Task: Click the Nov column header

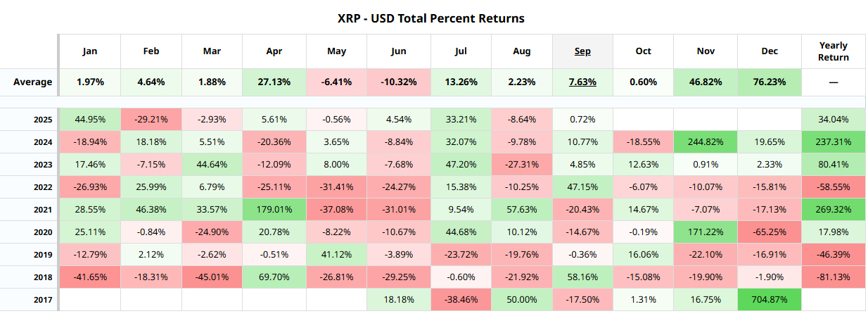Action: tap(706, 51)
